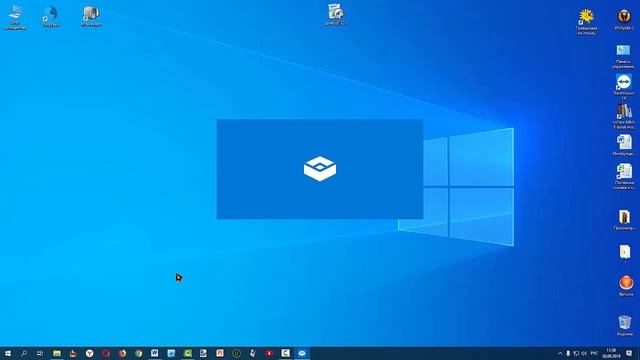Select the Word document desktop icon
The image size is (640, 360).
[624, 145]
